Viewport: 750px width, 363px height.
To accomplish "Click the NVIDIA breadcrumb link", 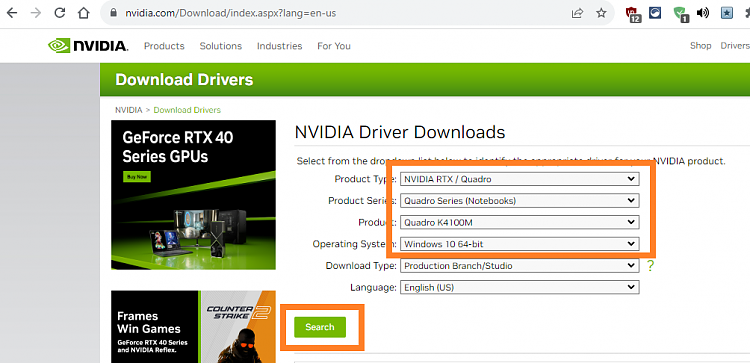I will (129, 110).
